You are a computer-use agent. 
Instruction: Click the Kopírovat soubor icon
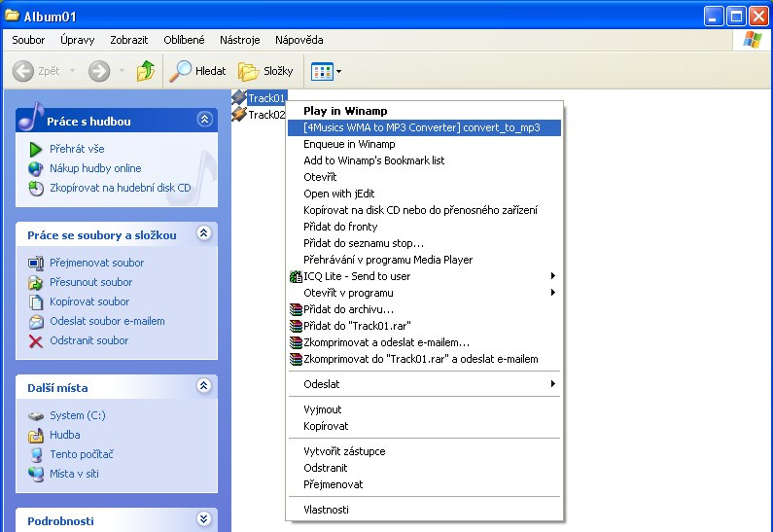pyautogui.click(x=36, y=301)
